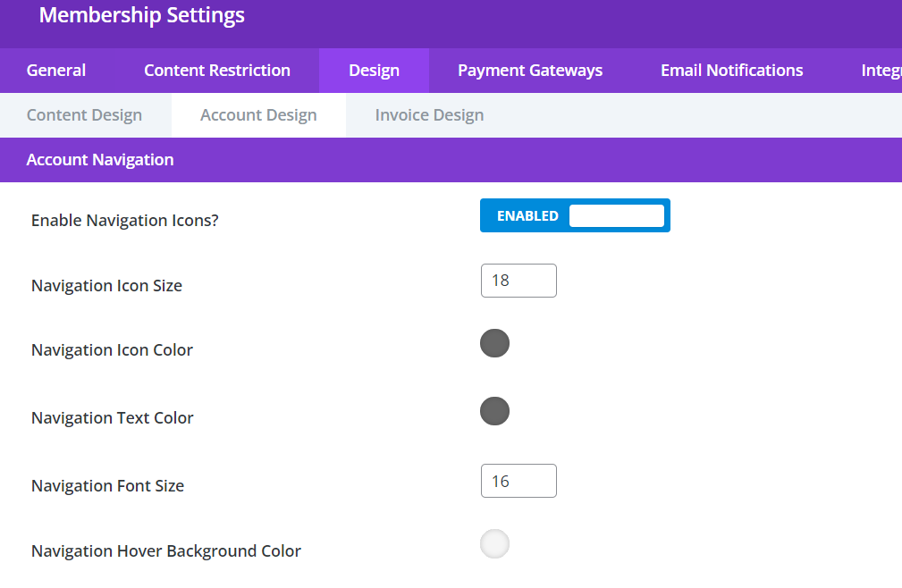Open the Content Restriction tab

coord(216,70)
